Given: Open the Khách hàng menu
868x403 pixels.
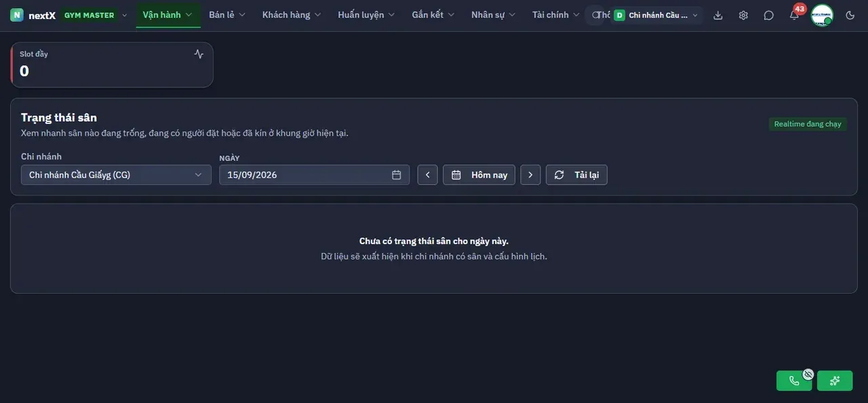Looking at the screenshot, I should (292, 15).
